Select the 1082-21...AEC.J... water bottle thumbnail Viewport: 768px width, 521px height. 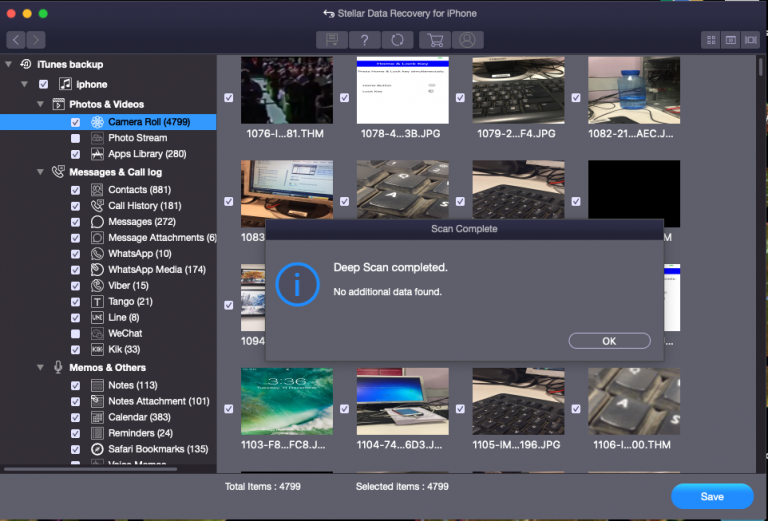coord(634,90)
